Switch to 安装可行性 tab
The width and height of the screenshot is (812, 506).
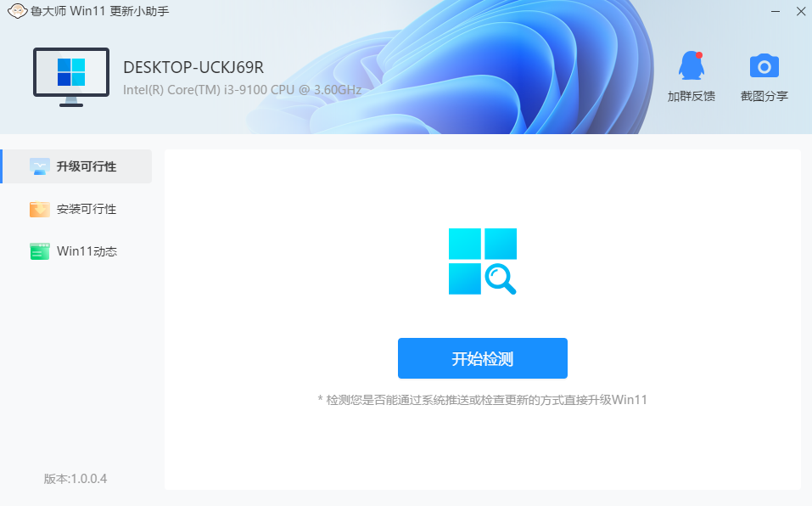[76, 209]
